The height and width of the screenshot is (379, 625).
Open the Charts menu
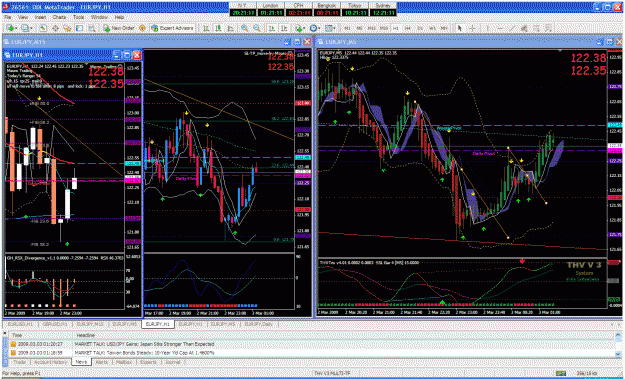click(x=59, y=18)
